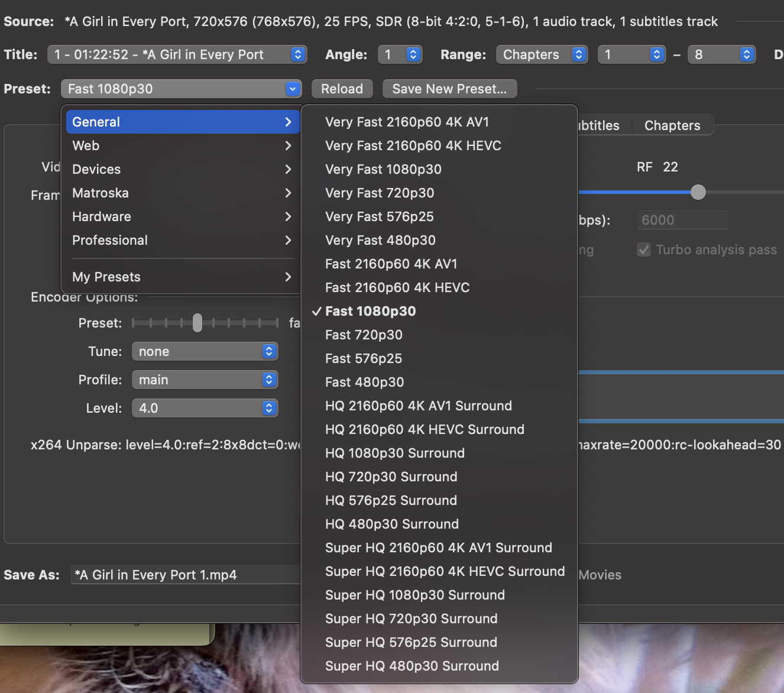The image size is (784, 693).
Task: Open the ending chapter dropdown showing 8
Action: point(721,54)
